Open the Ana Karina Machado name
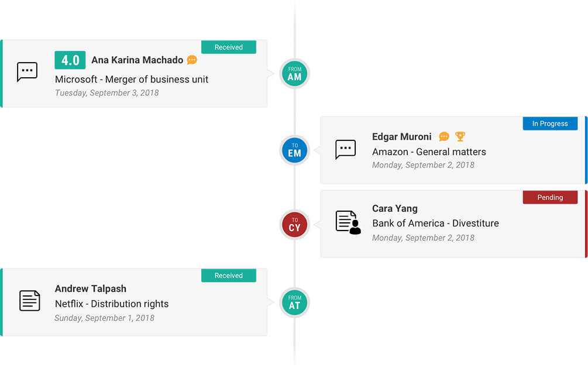Screen dimensions: 588x368 pos(137,60)
